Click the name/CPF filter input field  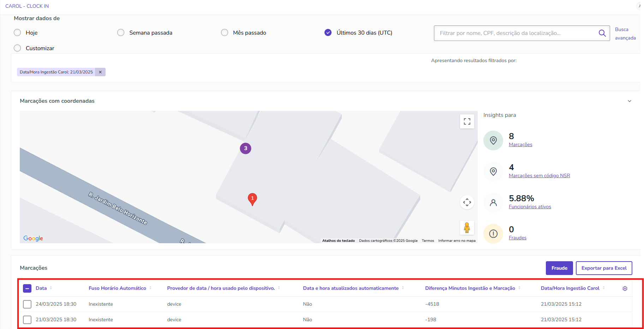tap(512, 33)
